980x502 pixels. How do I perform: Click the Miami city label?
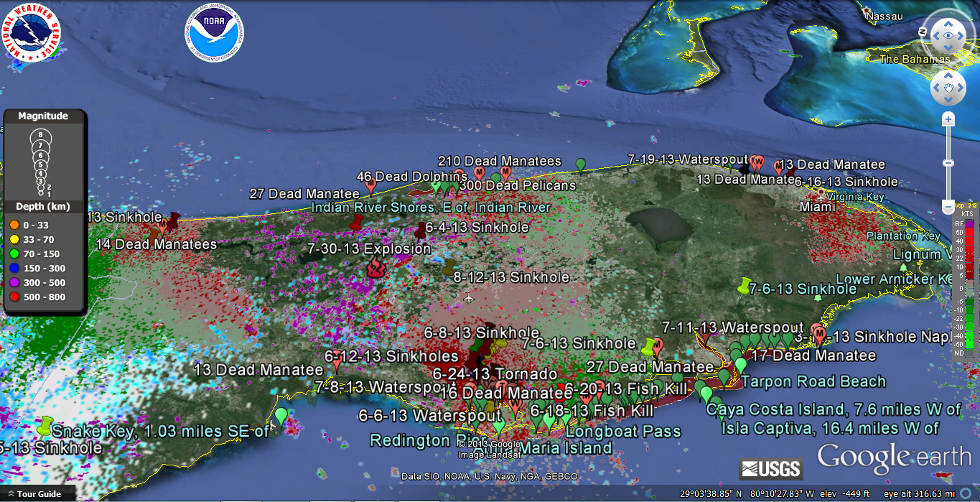pyautogui.click(x=818, y=207)
